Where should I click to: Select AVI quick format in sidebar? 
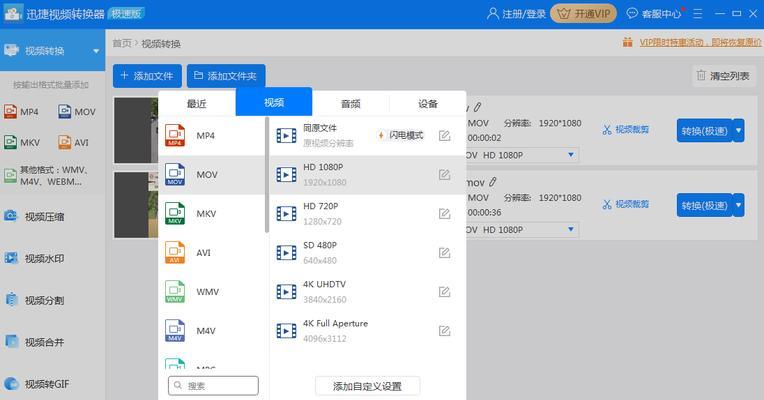(x=73, y=142)
